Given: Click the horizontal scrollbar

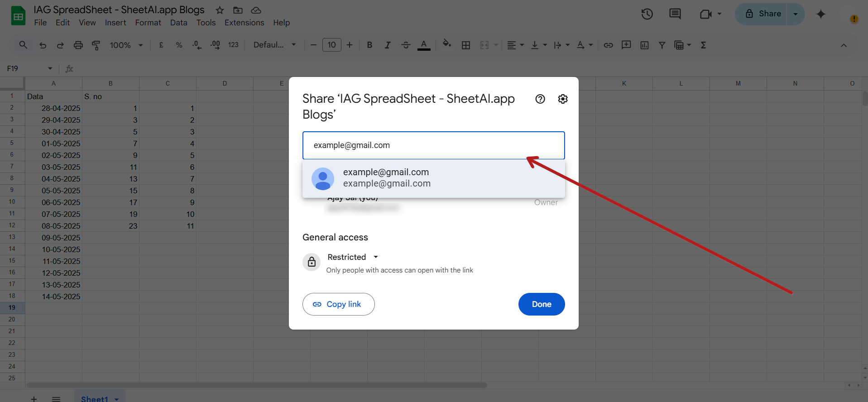Looking at the screenshot, I should point(257,385).
